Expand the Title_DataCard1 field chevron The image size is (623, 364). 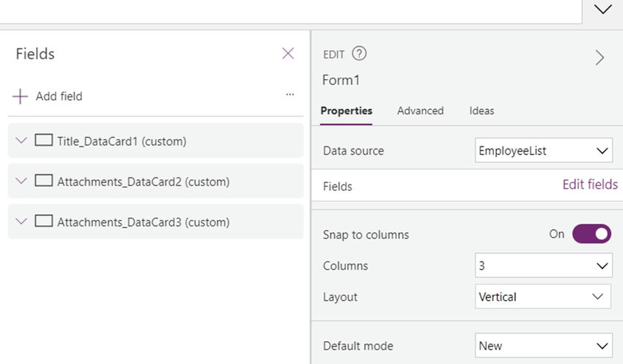tap(21, 141)
